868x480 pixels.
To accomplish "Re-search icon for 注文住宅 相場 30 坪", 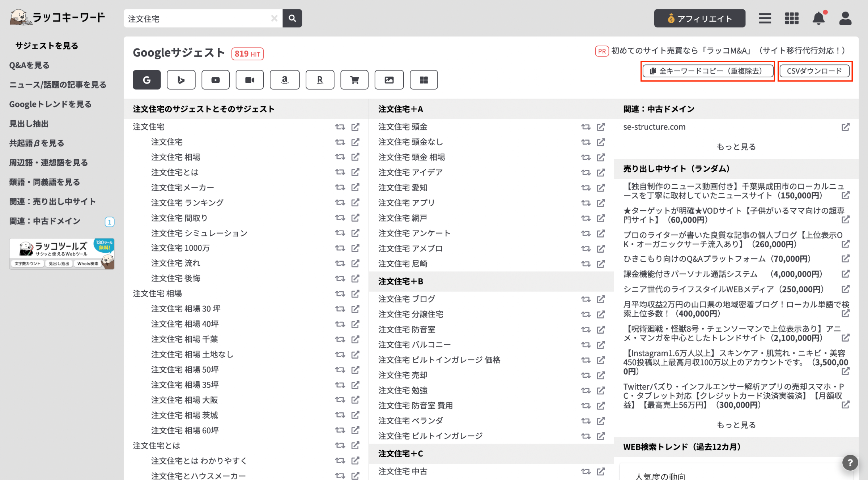I will point(340,309).
